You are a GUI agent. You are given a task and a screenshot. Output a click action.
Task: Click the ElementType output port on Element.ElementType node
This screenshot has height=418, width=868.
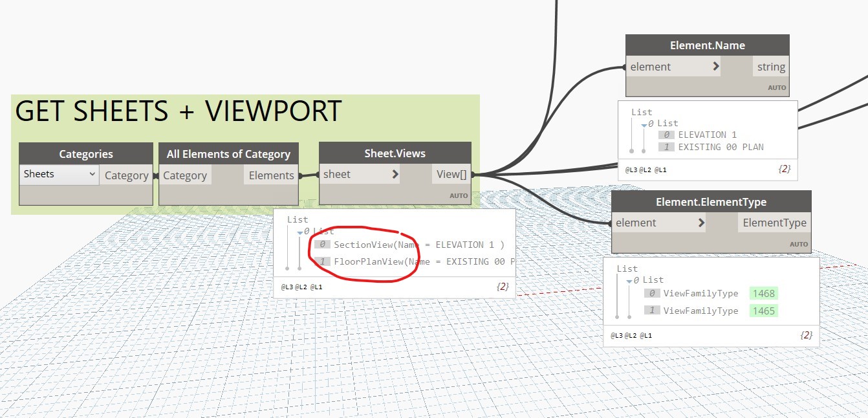(774, 223)
